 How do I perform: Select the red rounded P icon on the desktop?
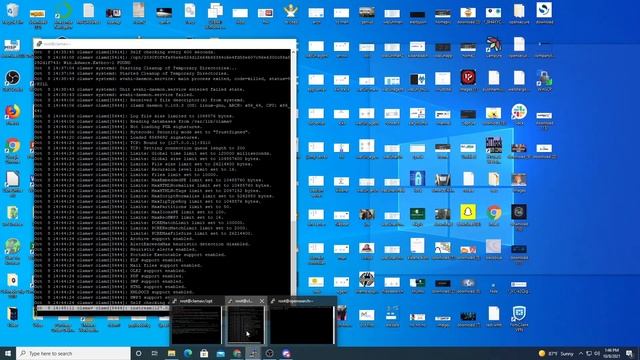[468, 80]
